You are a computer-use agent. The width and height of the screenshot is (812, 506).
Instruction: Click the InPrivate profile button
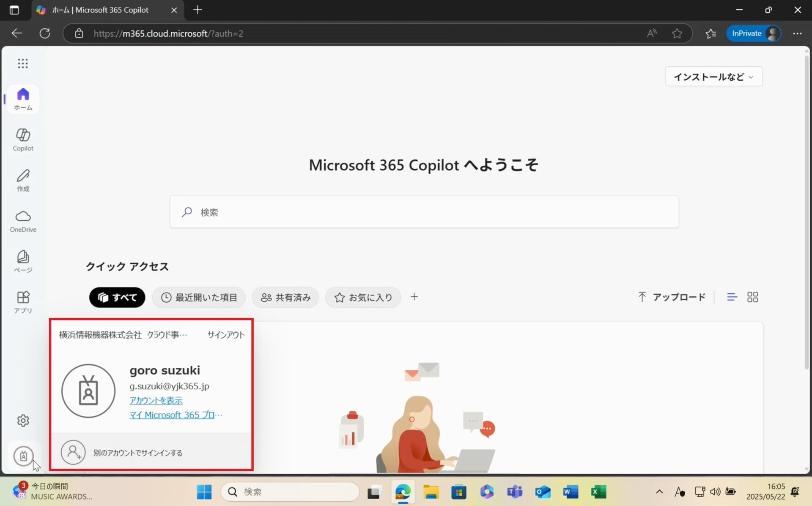tap(754, 33)
